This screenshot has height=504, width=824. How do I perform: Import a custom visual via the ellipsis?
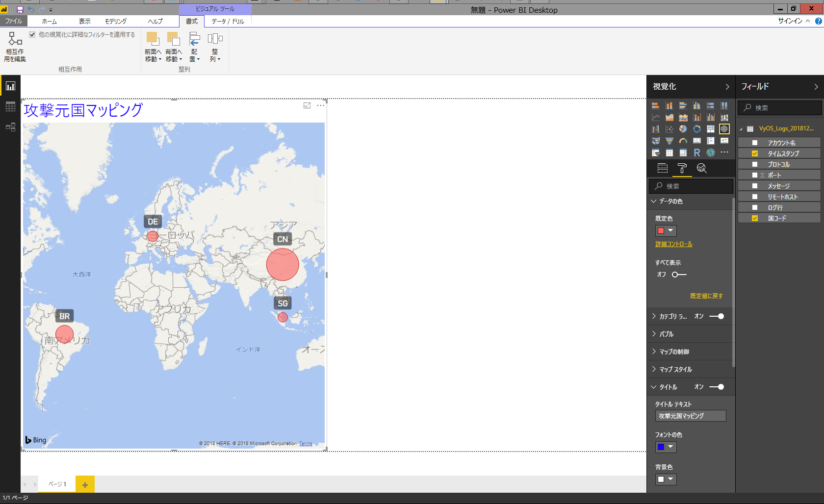(724, 152)
